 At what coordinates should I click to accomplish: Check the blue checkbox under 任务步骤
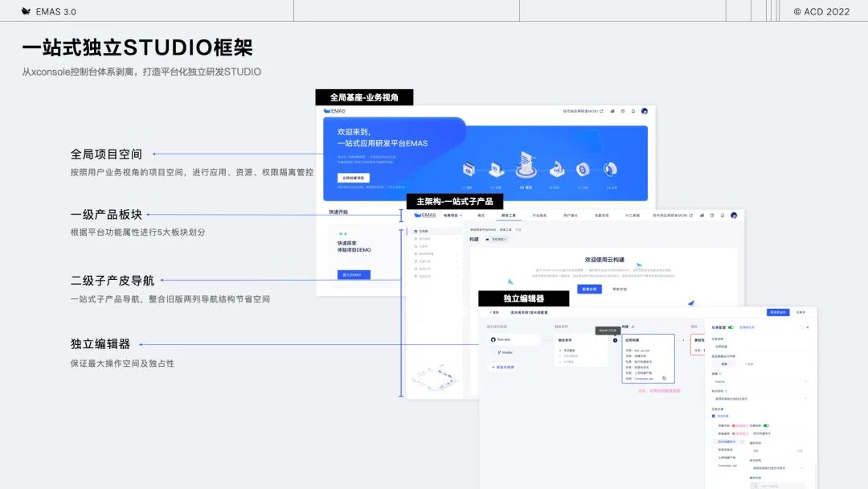point(714,416)
